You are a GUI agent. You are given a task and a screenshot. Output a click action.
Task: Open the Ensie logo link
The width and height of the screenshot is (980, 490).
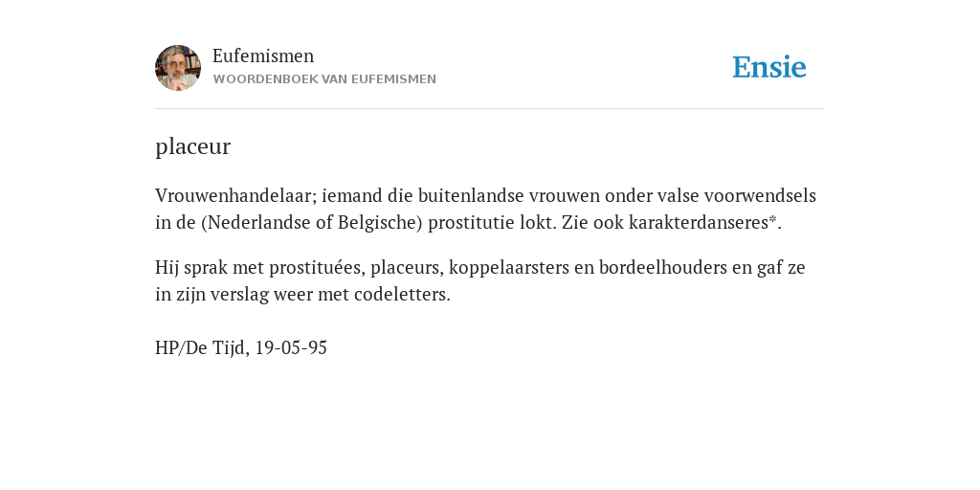coord(768,67)
